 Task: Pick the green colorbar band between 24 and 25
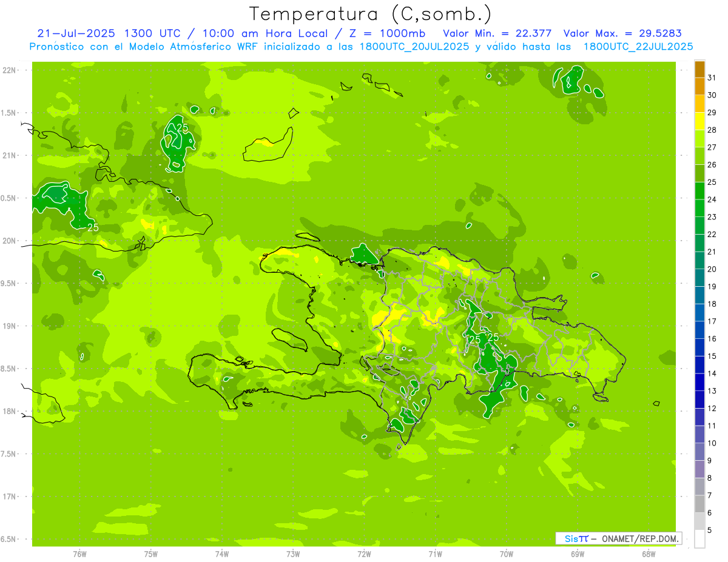(699, 191)
